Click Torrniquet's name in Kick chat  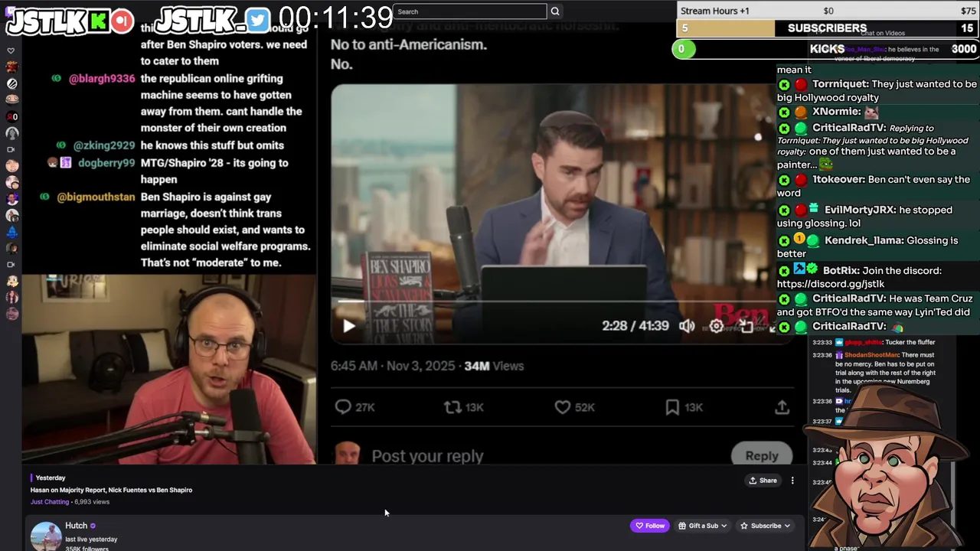pyautogui.click(x=841, y=83)
